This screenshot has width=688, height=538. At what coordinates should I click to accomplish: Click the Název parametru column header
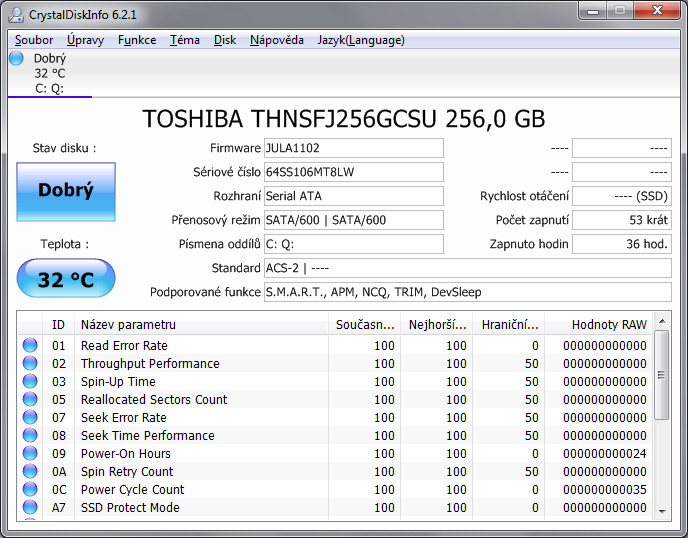click(x=128, y=324)
